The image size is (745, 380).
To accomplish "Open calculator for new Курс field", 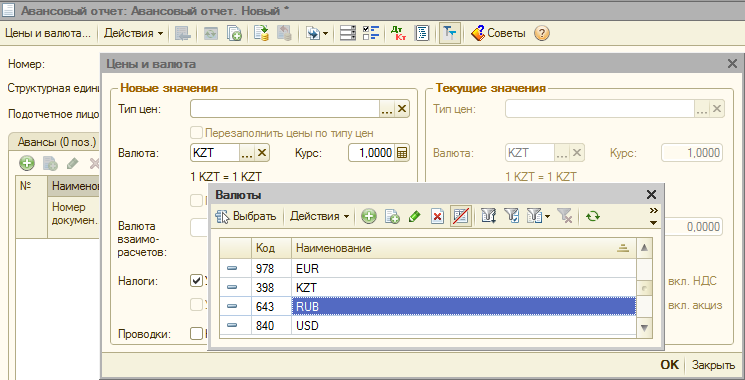I will tap(402, 153).
